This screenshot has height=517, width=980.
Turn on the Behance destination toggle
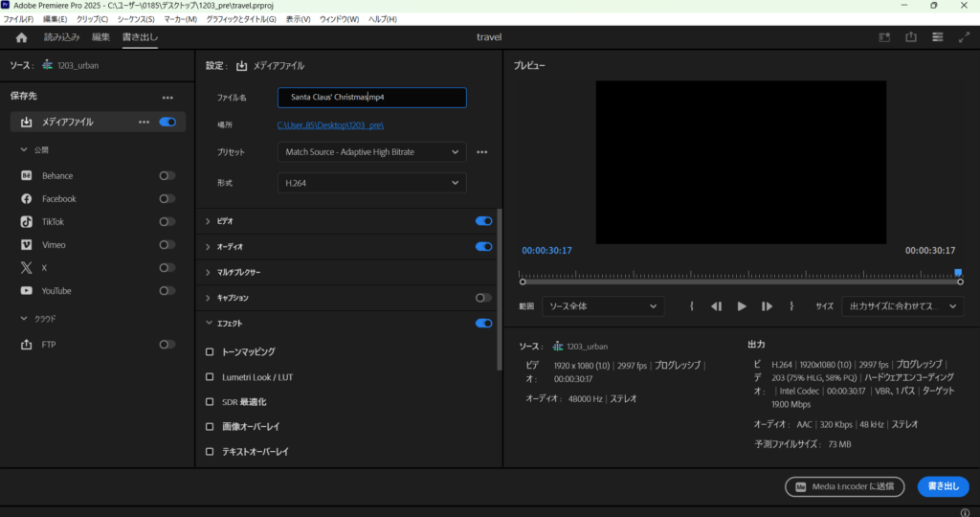point(167,176)
